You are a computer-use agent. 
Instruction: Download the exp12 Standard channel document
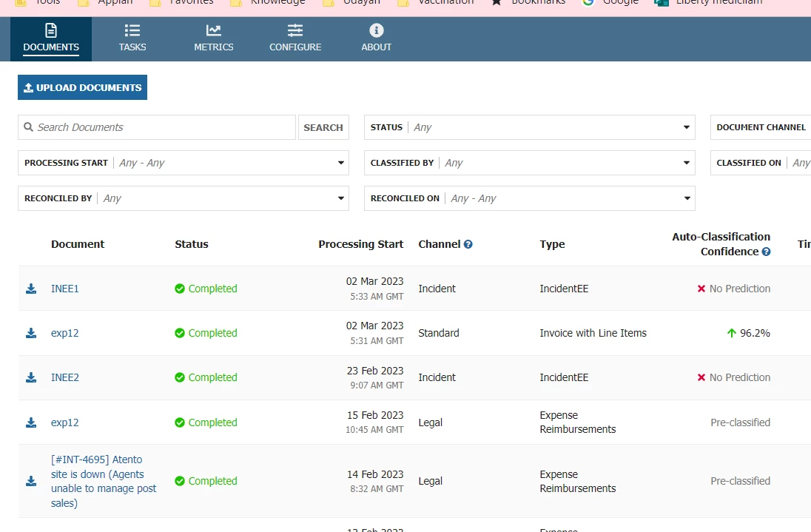[31, 333]
